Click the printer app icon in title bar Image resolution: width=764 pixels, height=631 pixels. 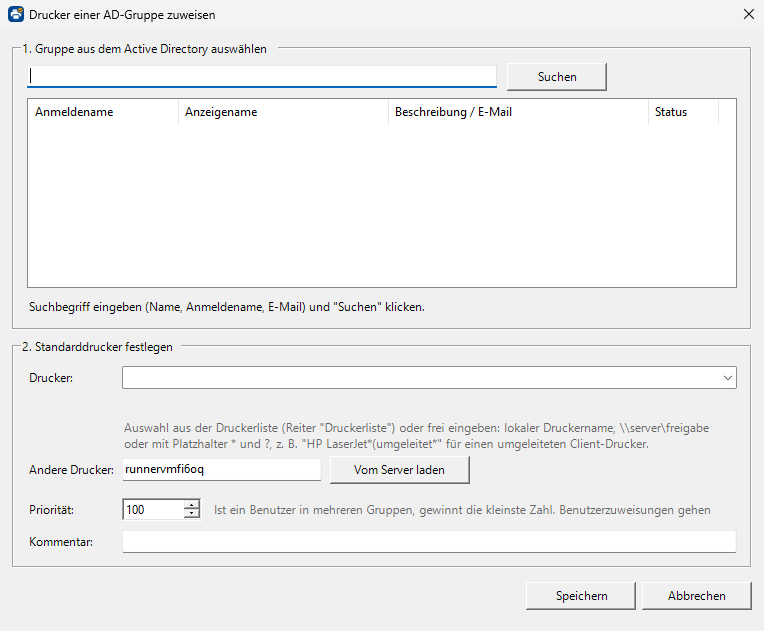click(x=16, y=15)
